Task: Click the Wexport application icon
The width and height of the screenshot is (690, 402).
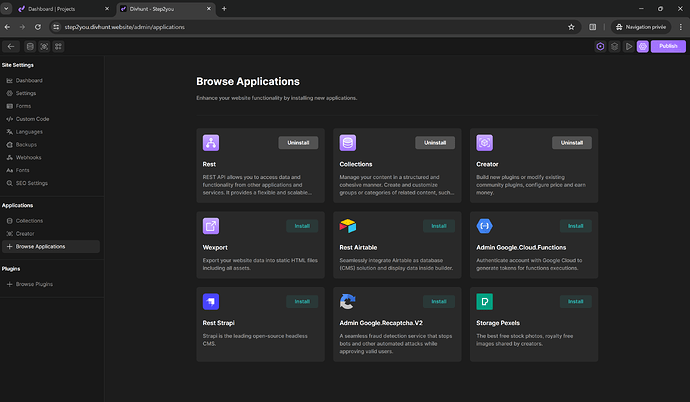Action: pos(211,226)
